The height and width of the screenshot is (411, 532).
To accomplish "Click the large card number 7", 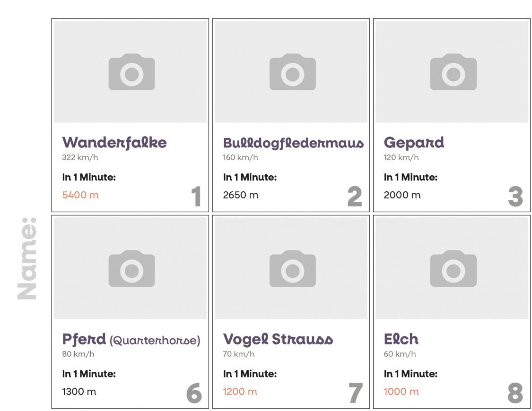I will (355, 394).
